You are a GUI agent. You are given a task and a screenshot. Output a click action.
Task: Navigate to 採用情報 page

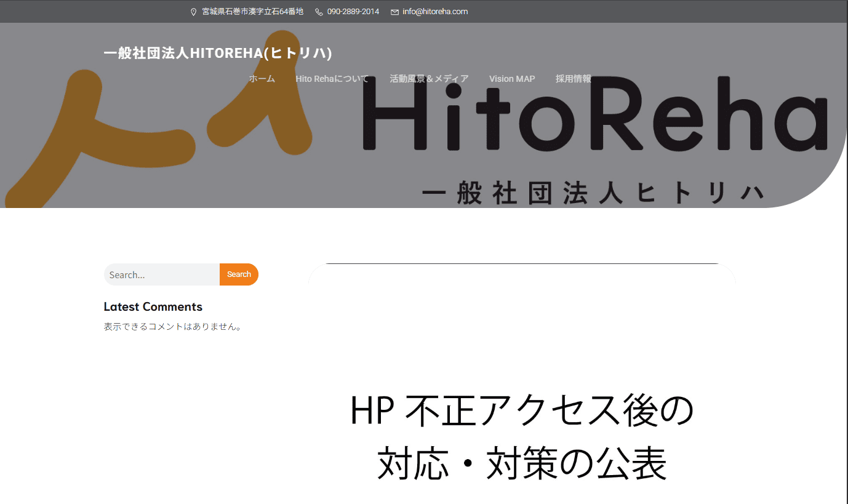pyautogui.click(x=574, y=79)
